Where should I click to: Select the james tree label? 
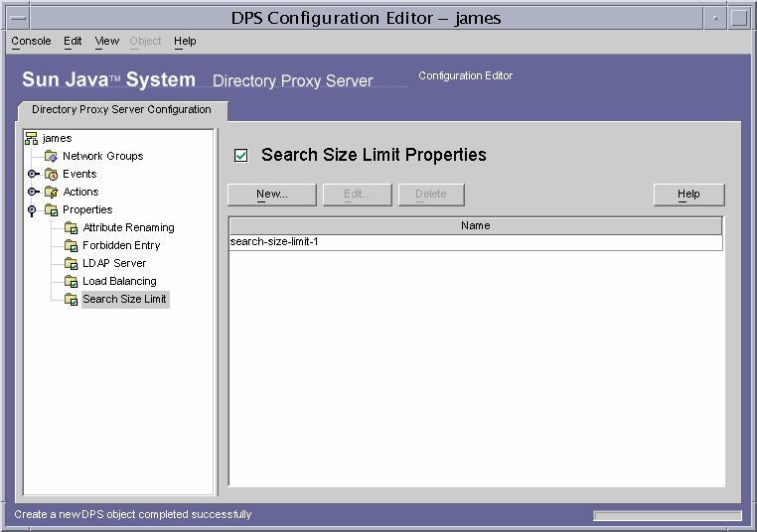[58, 138]
